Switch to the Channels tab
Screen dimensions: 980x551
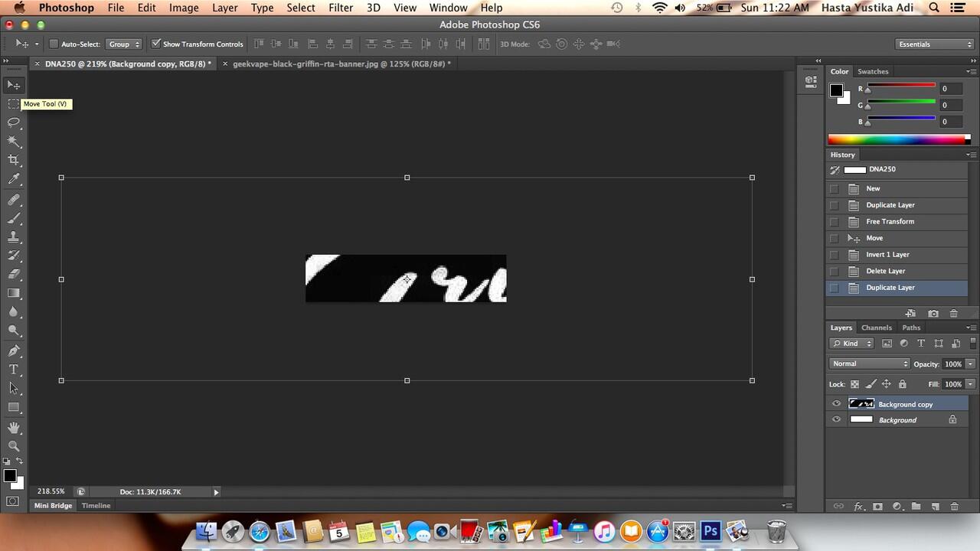(876, 328)
